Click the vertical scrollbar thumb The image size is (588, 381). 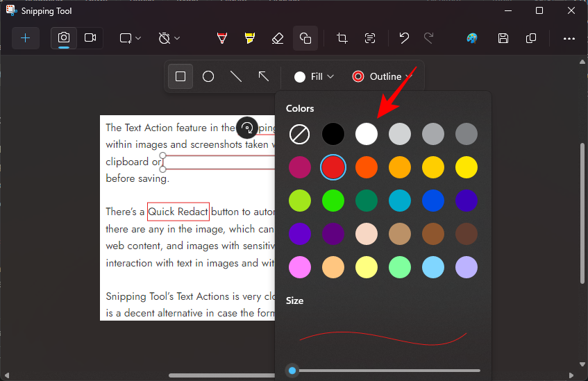click(582, 213)
